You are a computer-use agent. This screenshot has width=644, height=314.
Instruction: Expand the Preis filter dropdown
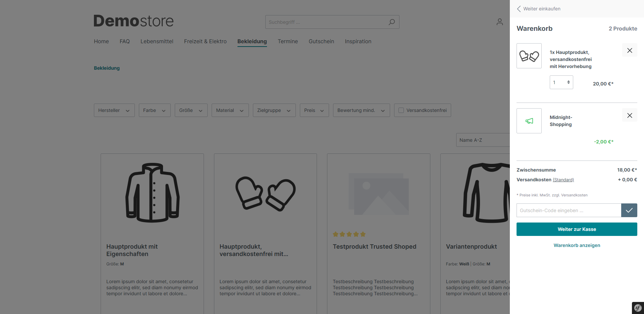(x=314, y=110)
